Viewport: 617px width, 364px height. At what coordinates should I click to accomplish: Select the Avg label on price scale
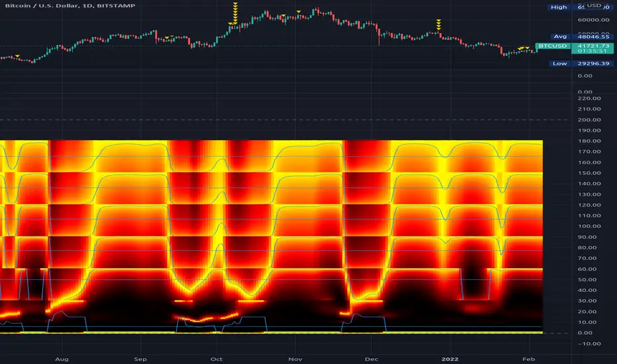pos(560,36)
